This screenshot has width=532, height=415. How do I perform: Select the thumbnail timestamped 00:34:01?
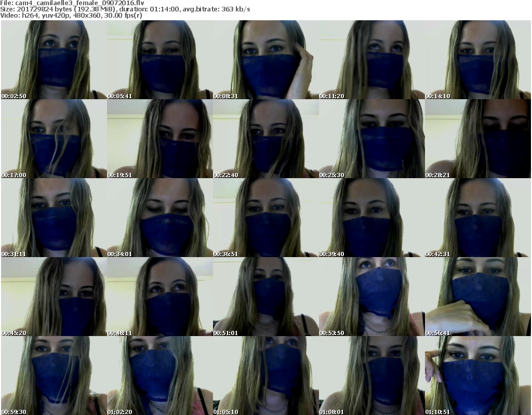pos(160,218)
